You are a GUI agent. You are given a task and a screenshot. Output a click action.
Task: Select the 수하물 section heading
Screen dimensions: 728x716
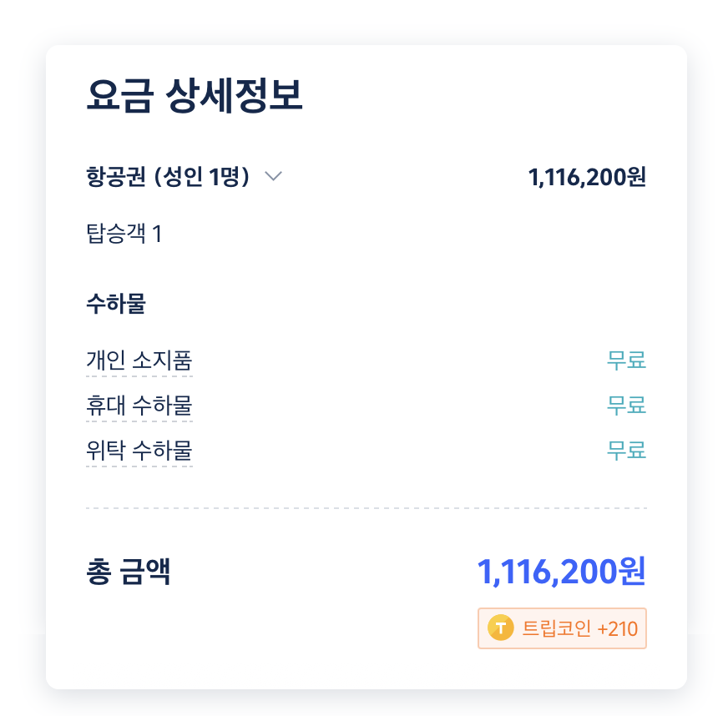click(x=116, y=304)
